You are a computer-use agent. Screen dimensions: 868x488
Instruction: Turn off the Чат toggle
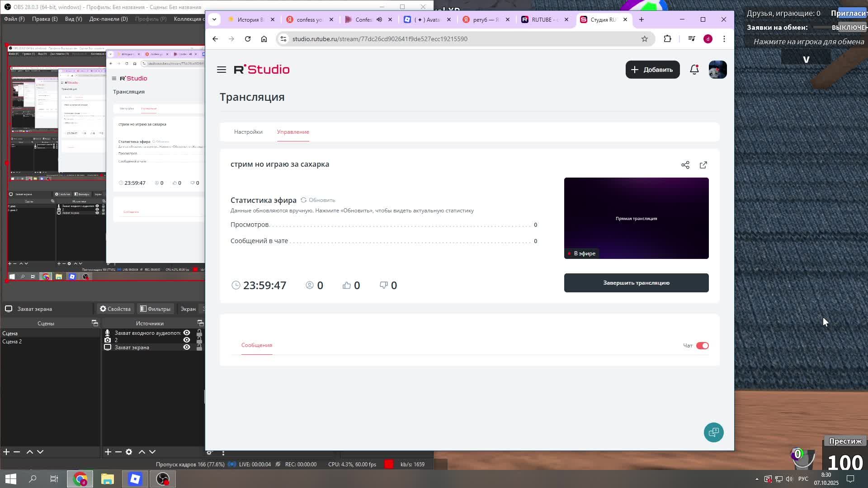click(702, 346)
